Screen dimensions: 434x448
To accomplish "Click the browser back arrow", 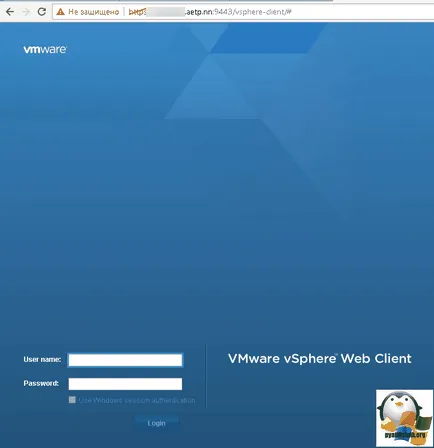I will click(x=10, y=12).
